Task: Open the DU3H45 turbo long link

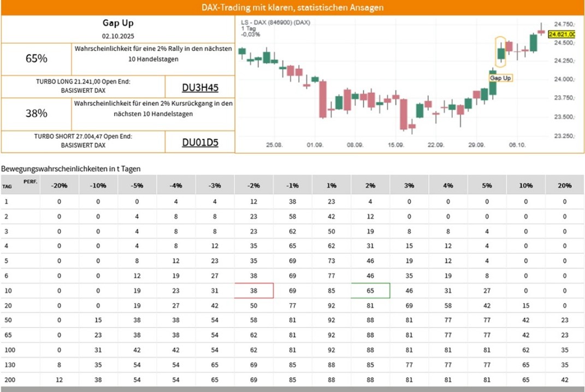Action: [200, 87]
